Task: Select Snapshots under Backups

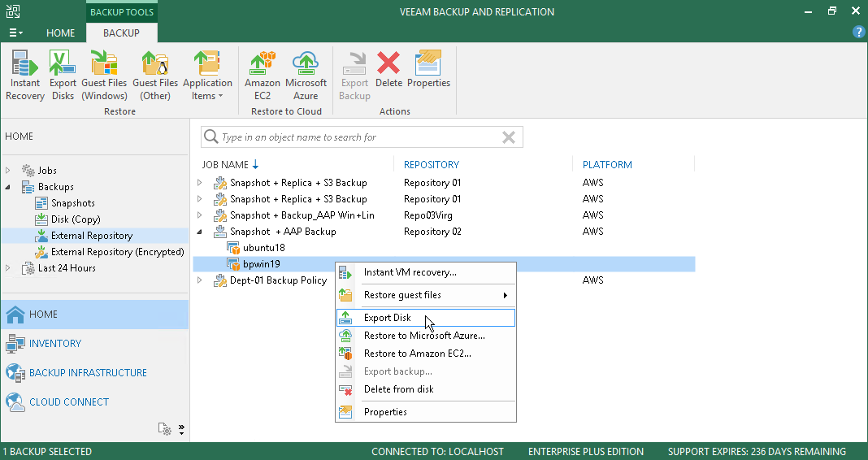Action: point(72,203)
